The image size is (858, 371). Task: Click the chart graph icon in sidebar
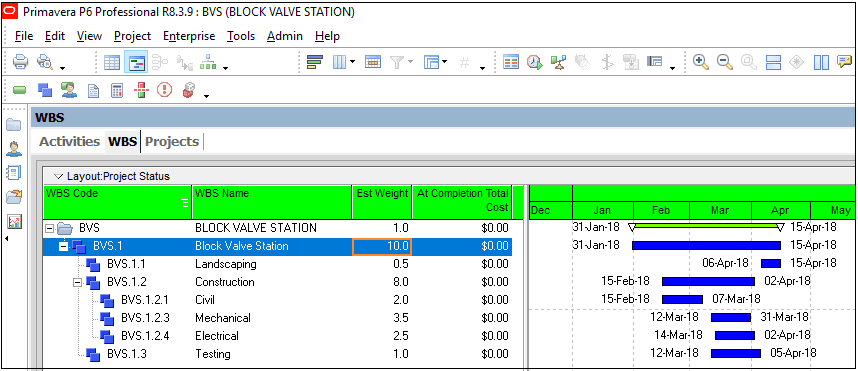pyautogui.click(x=14, y=221)
